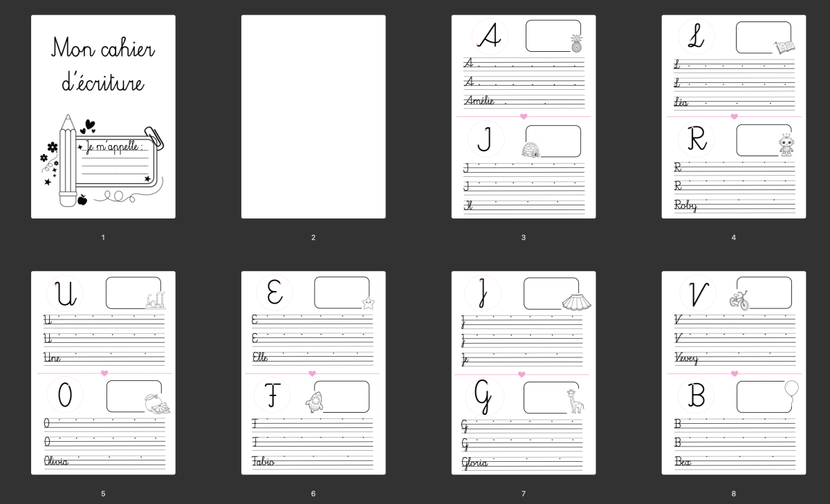Click the open book illustration on page 4
Viewport: 830px width, 504px height.
click(x=784, y=47)
